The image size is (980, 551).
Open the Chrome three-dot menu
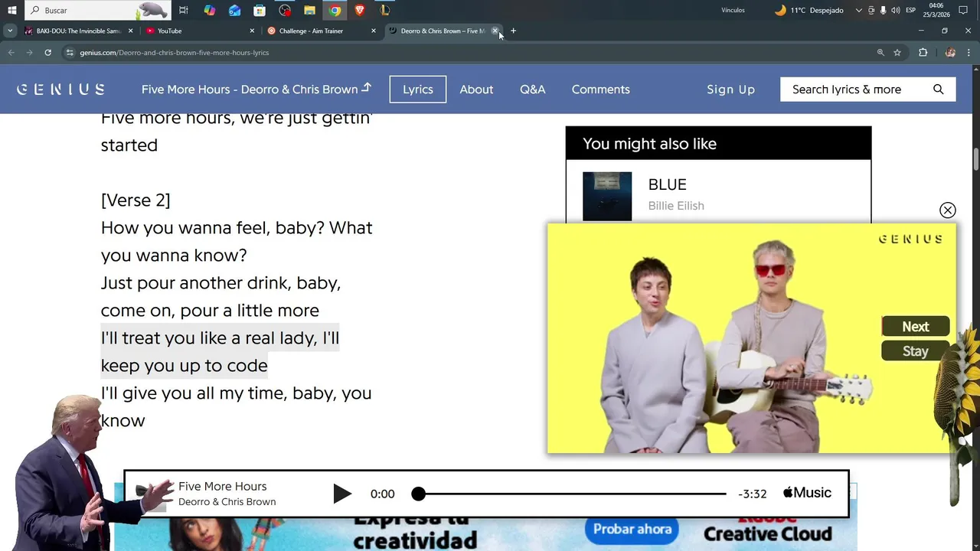pos(969,52)
